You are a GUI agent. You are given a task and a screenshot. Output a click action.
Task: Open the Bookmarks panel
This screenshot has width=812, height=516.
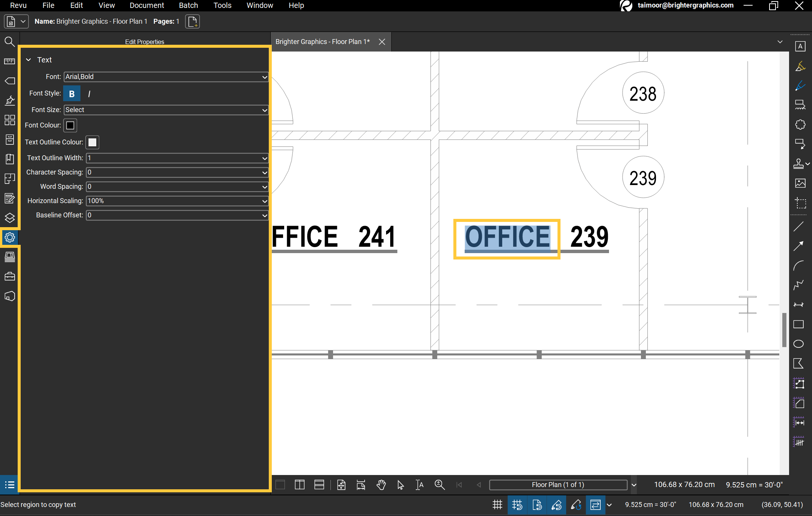[10, 159]
